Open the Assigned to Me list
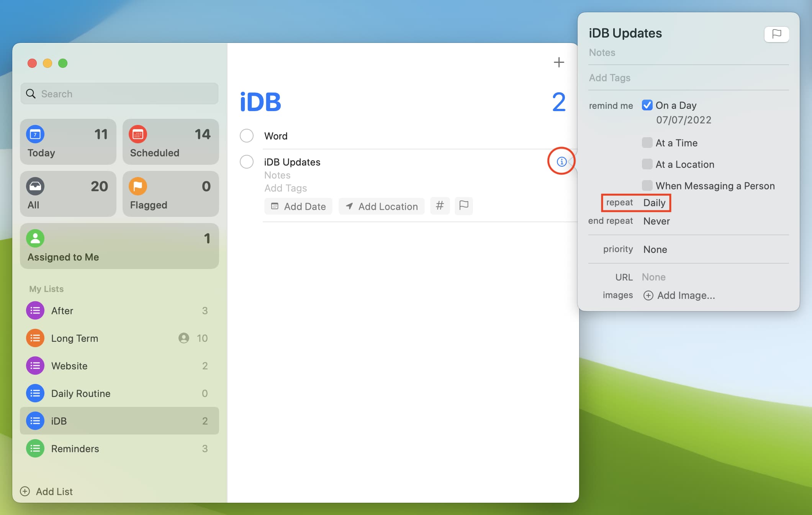 (x=120, y=246)
